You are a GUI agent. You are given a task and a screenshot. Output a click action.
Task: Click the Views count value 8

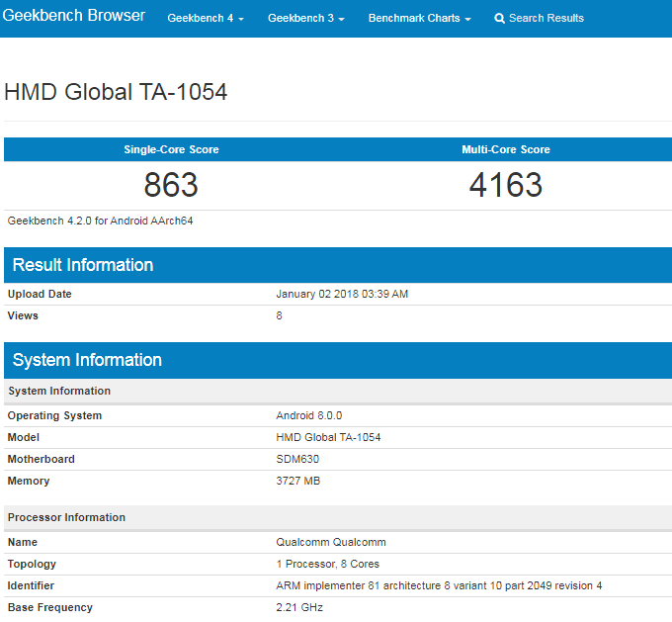pyautogui.click(x=279, y=315)
